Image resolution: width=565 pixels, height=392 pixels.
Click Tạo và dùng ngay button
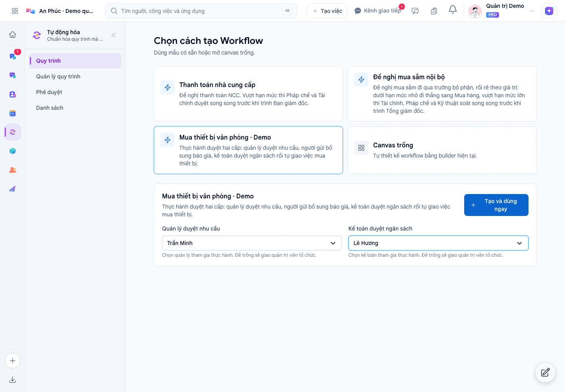coord(496,205)
